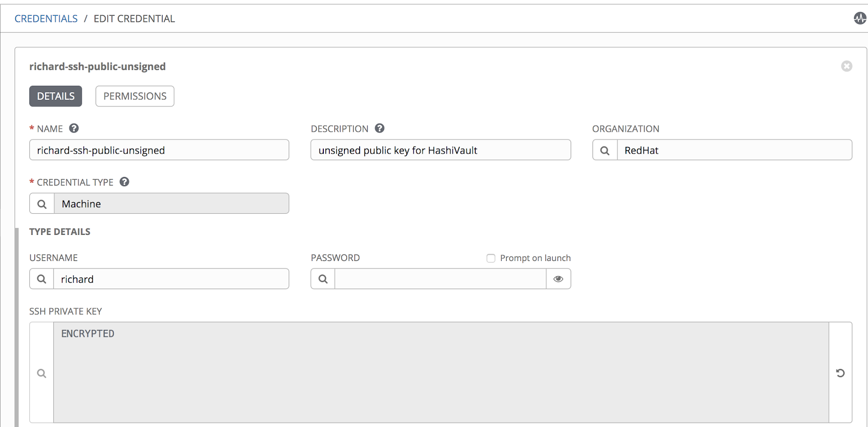
Task: Click the Username field lookup icon
Action: pos(42,279)
